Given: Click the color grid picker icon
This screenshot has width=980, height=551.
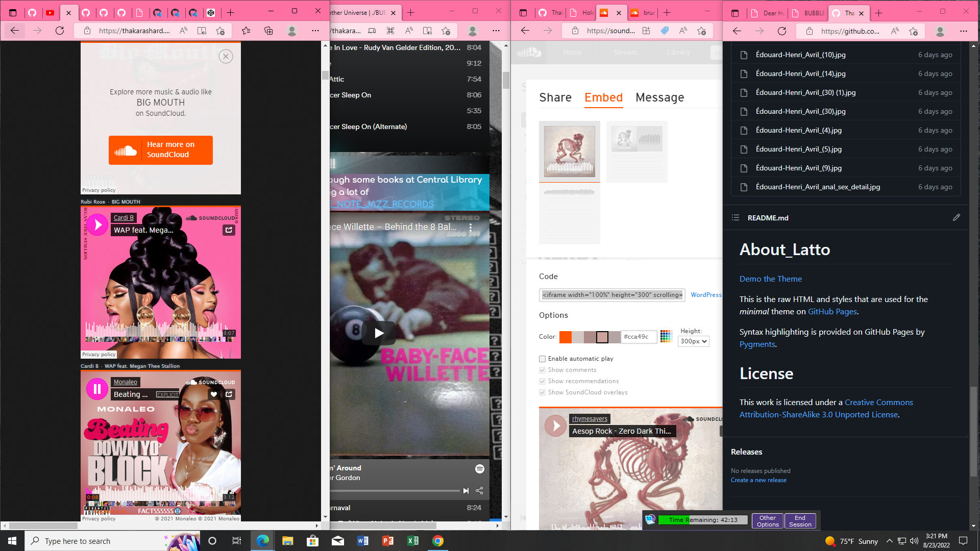Looking at the screenshot, I should (666, 336).
